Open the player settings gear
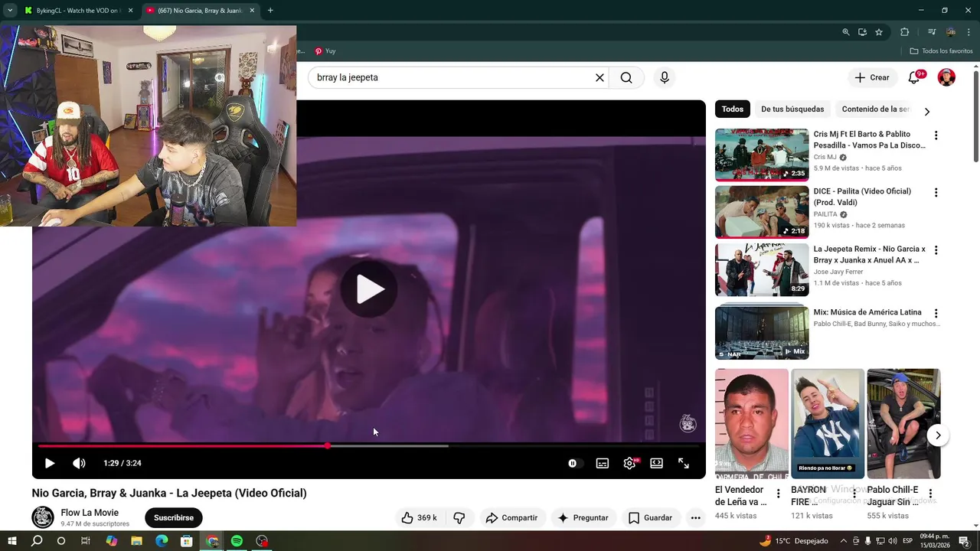 tap(629, 463)
